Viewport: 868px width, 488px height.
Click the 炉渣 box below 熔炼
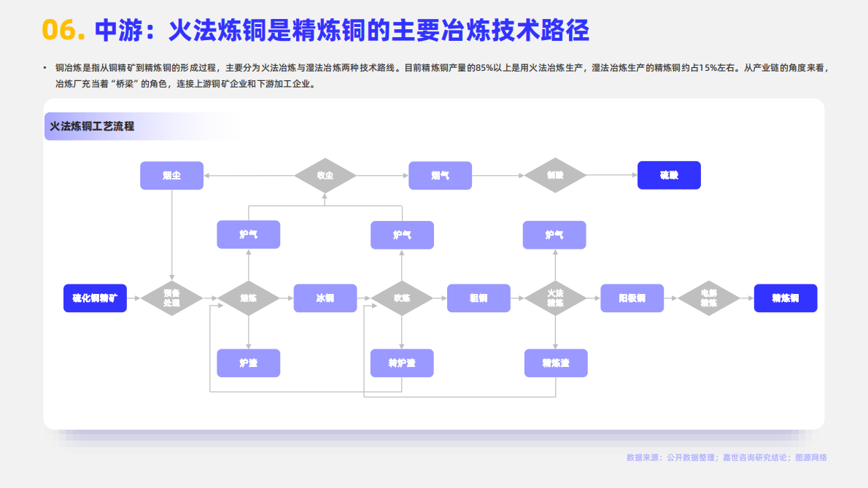pyautogui.click(x=249, y=363)
